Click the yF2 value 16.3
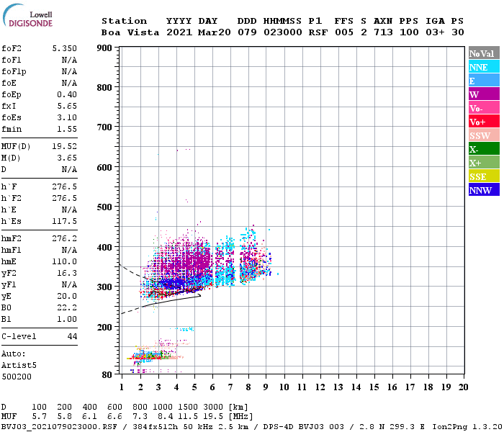This screenshot has height=432, width=504. 67,273
